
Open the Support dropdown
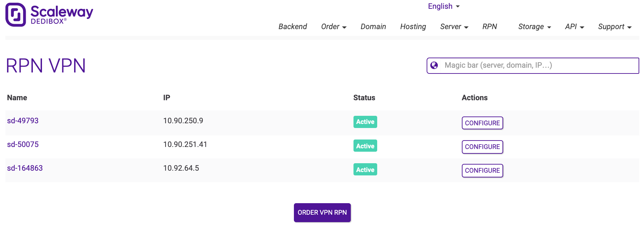coord(615,27)
